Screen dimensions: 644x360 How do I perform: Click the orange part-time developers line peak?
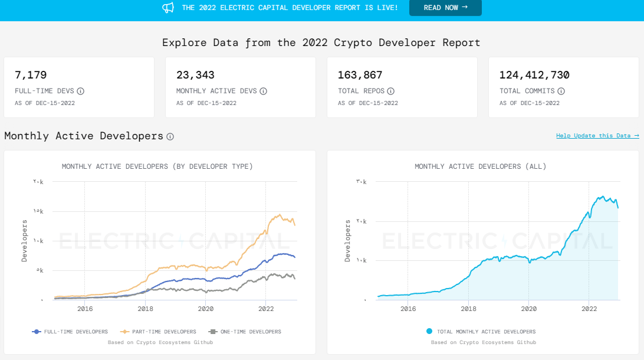(x=280, y=215)
